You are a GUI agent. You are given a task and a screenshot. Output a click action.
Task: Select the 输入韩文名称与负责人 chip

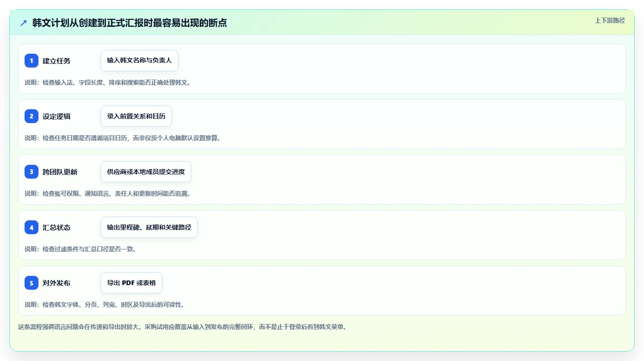tap(139, 61)
